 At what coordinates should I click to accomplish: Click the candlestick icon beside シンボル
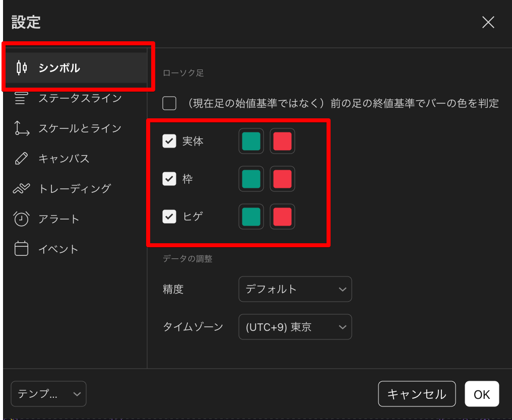[21, 68]
